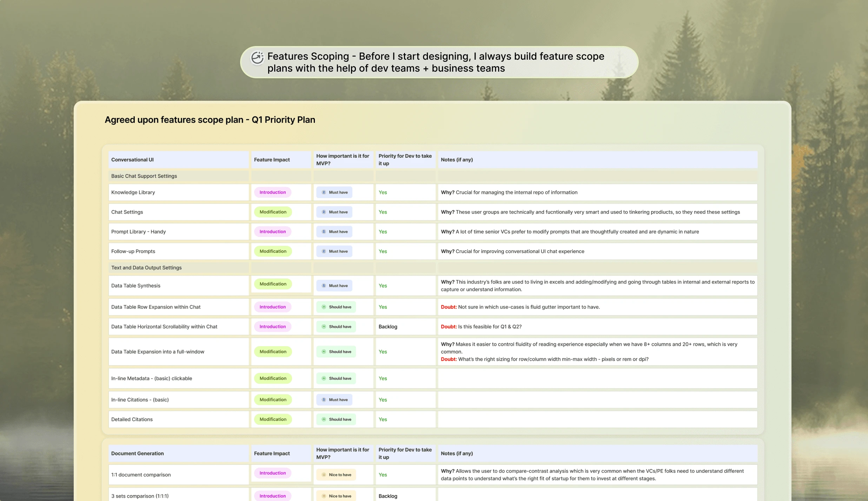
Task: Click Nice to have icon in 3 sets comparison row
Action: tap(324, 496)
